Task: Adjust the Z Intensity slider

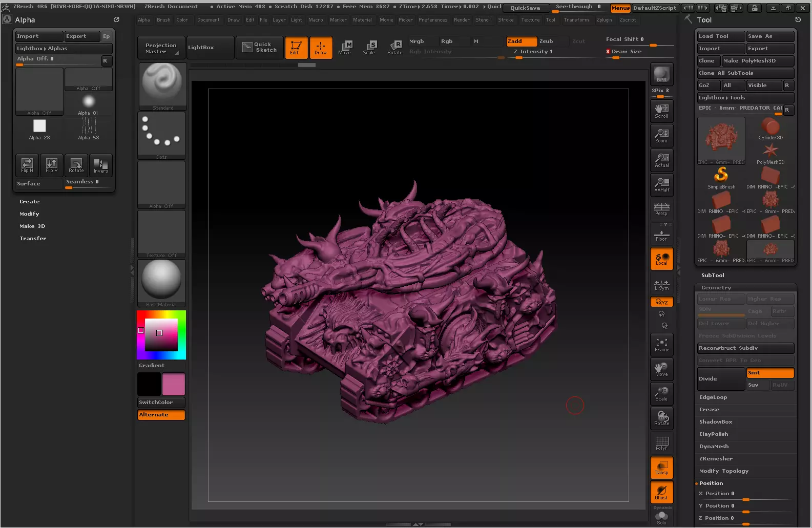Action: coord(533,52)
